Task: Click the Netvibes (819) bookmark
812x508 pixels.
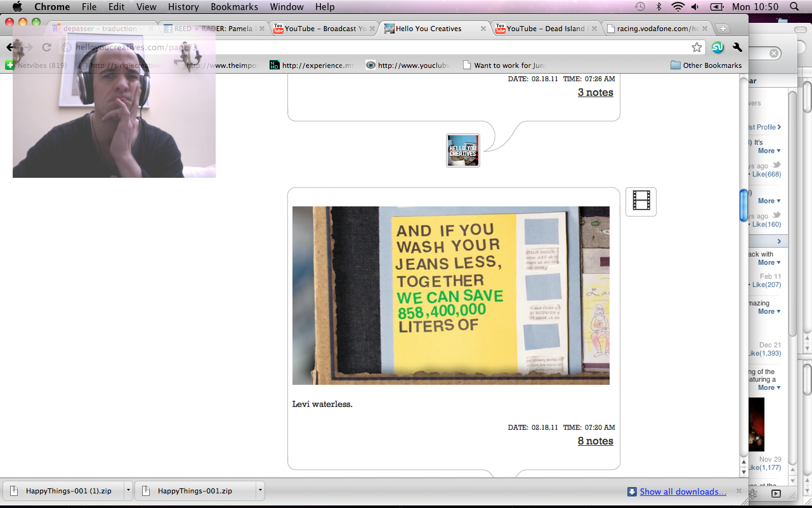Action: tap(37, 65)
